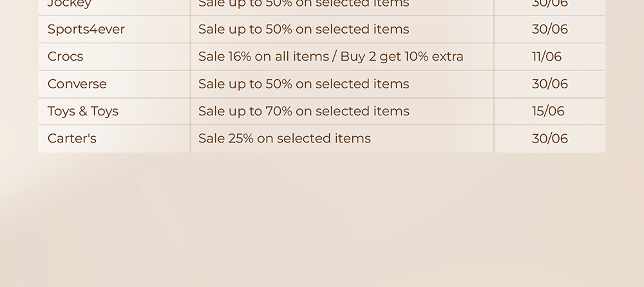Click Carter's Sale 25% description
The image size is (644, 287).
click(284, 139)
